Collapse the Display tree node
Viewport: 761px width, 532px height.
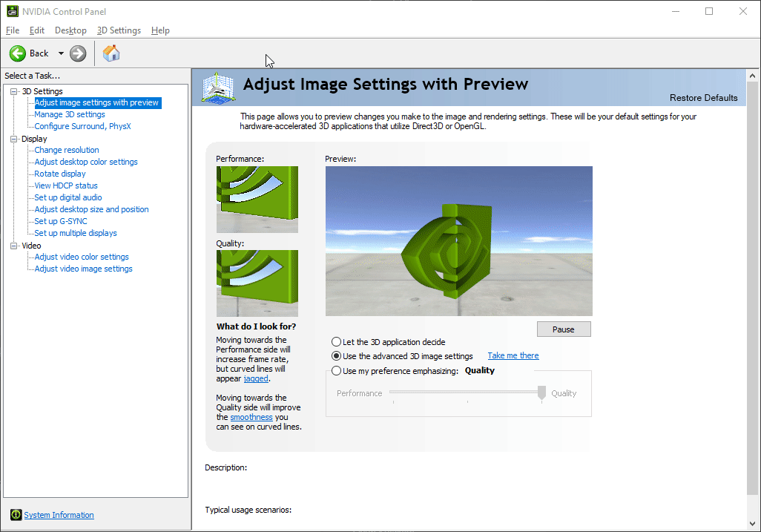[13, 139]
